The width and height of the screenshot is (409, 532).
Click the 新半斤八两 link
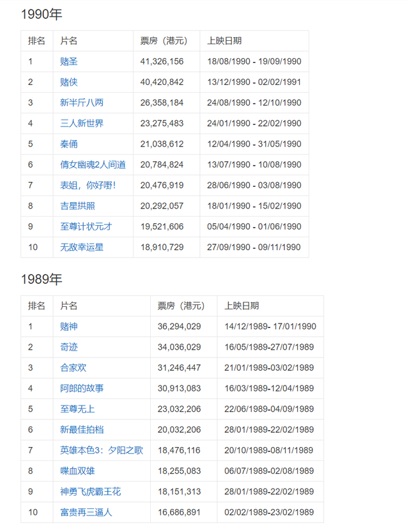[x=82, y=103]
